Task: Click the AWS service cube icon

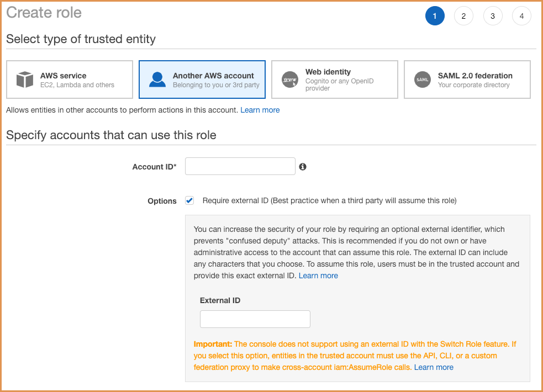Action: click(x=25, y=80)
